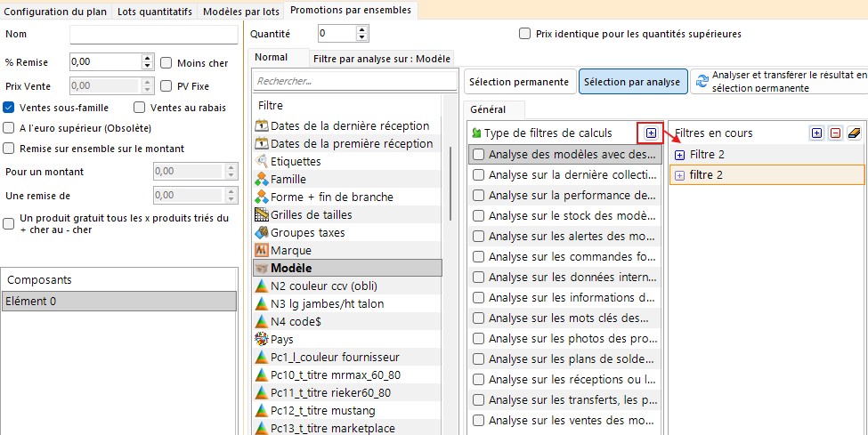This screenshot has height=435, width=868.
Task: Uncheck Ventes sous-famille
Action: click(x=8, y=108)
